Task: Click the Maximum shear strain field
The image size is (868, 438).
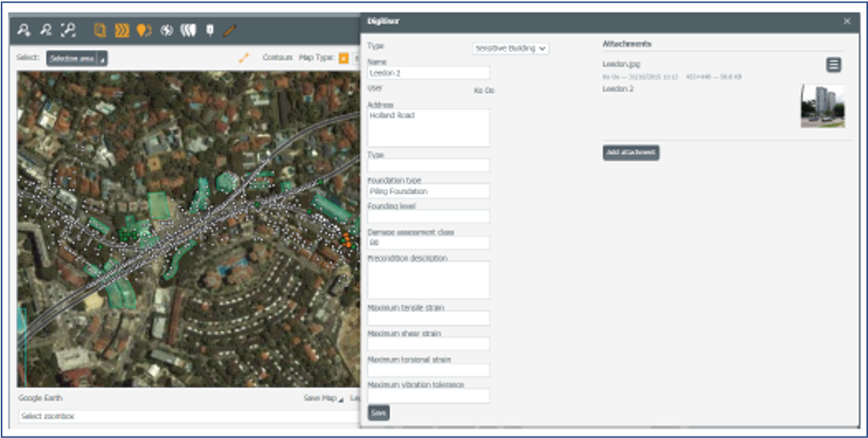Action: click(x=429, y=344)
